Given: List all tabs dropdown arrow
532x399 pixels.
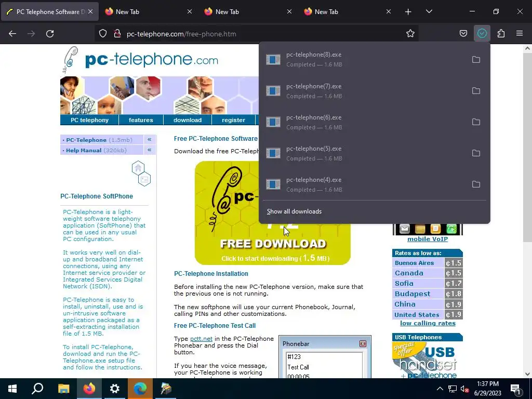Looking at the screenshot, I should [x=429, y=12].
